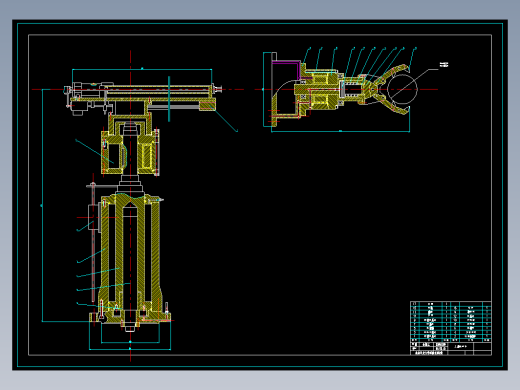Select the drawing title cell in title block

pyautogui.click(x=461, y=347)
